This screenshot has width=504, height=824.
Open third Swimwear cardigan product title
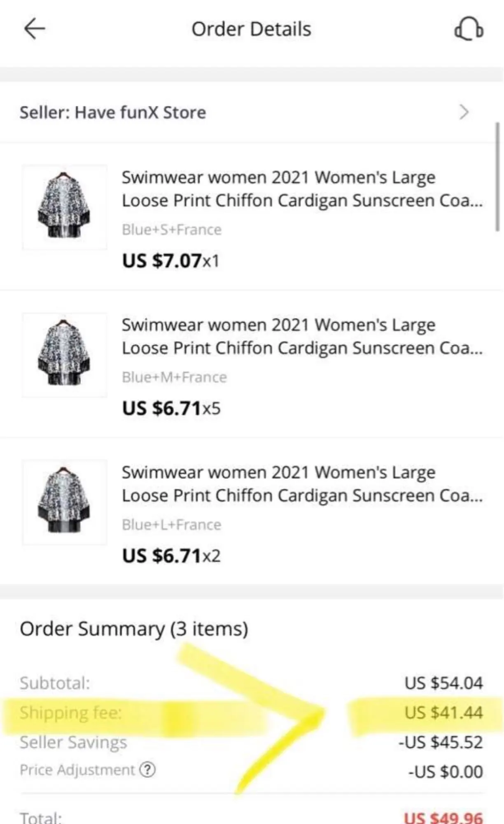click(301, 484)
